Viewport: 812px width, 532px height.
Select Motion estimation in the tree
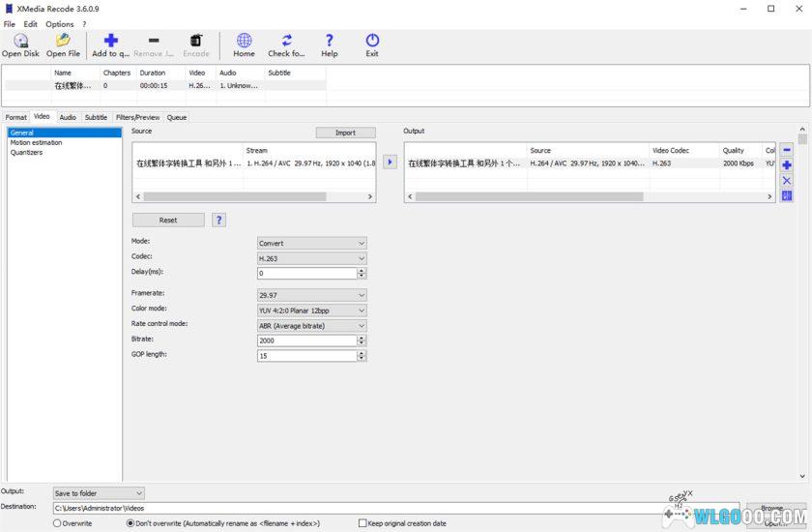(x=37, y=142)
